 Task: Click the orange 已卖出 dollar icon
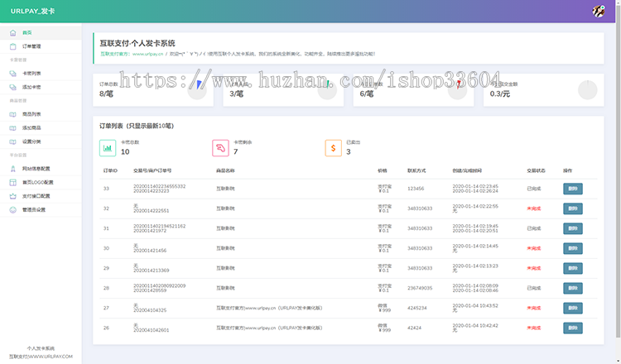(332, 148)
